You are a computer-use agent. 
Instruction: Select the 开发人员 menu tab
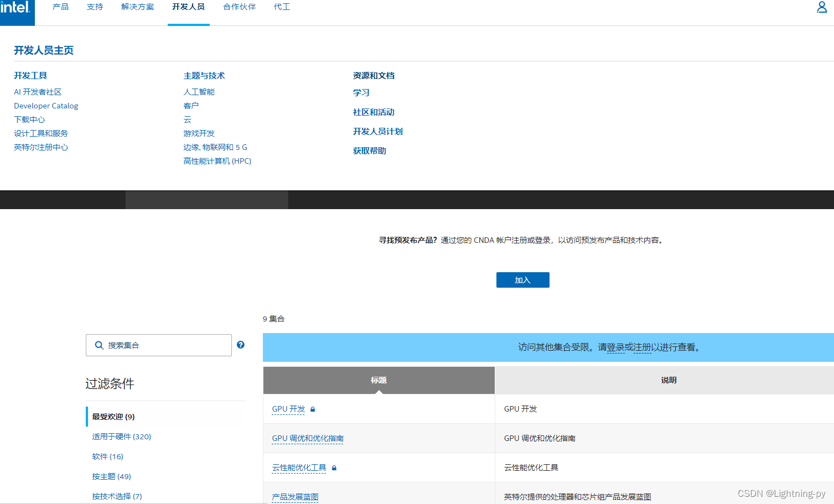click(x=189, y=7)
